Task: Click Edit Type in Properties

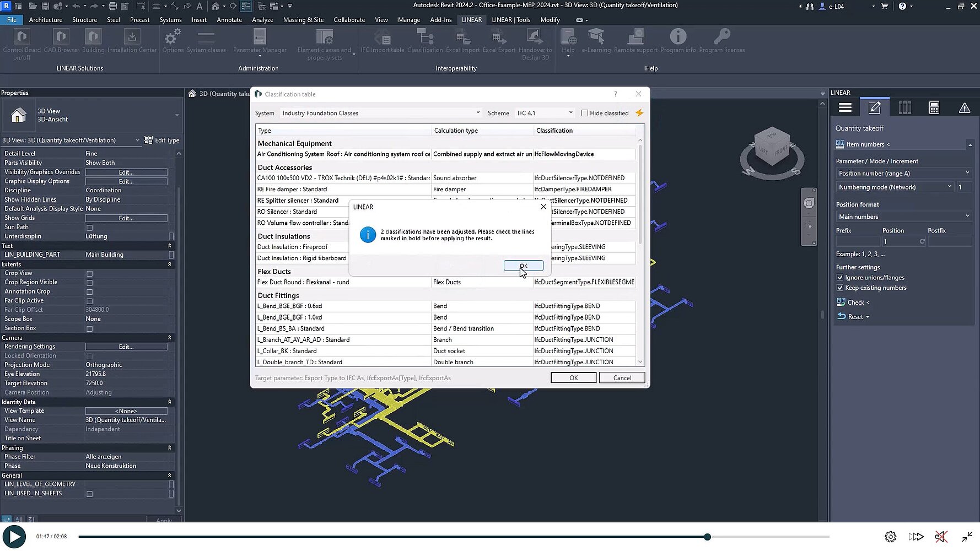Action: point(162,141)
